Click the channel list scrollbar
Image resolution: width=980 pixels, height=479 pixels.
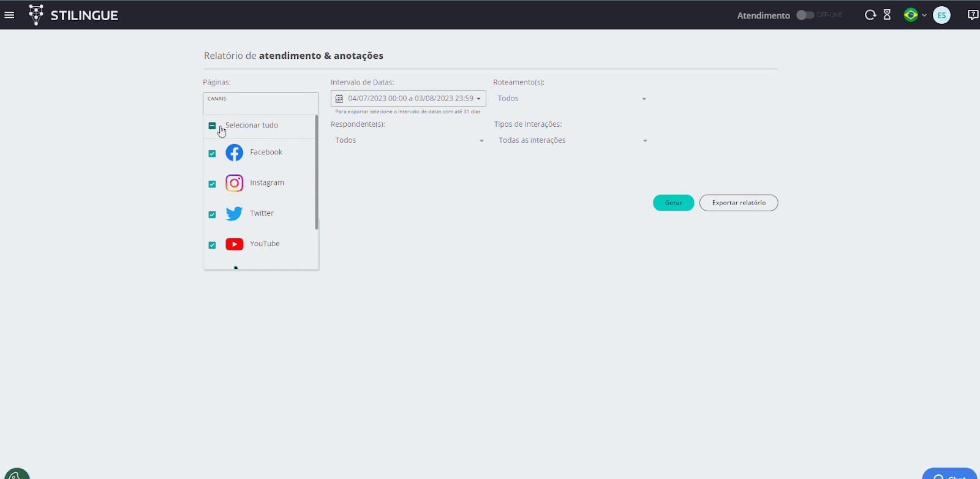(317, 173)
